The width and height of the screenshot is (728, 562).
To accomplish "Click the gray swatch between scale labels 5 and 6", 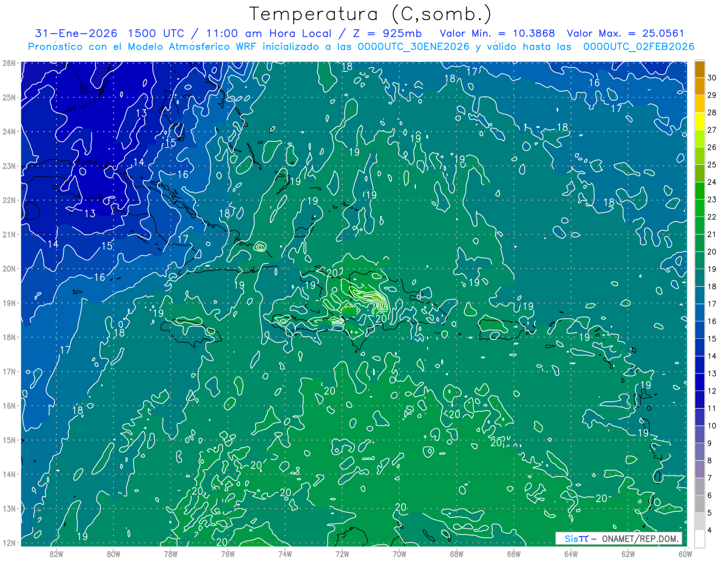I will [700, 504].
